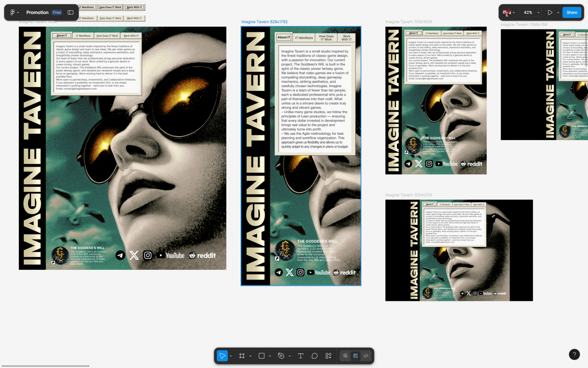
Task: Select frame label Imagine Tavern 1024x703
Action: click(x=409, y=195)
